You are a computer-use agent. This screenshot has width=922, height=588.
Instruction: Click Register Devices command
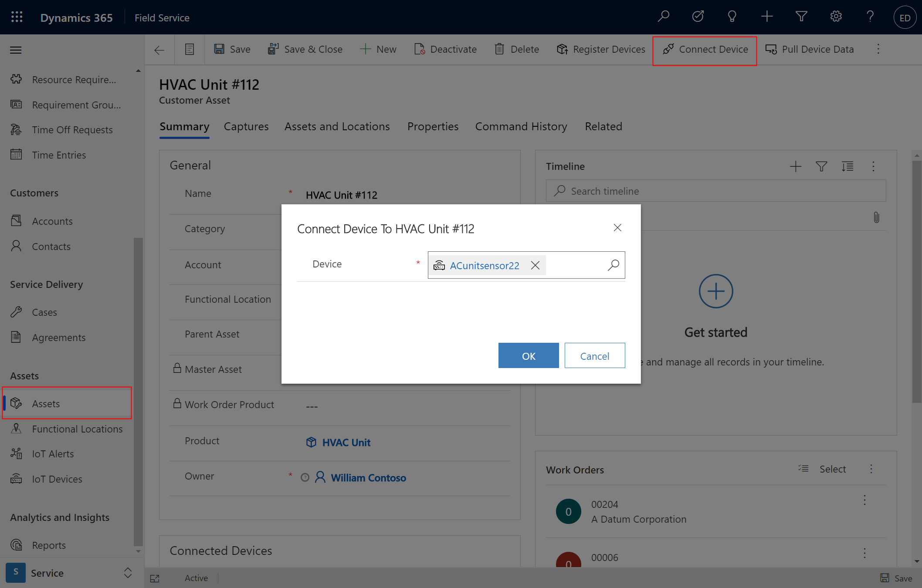(x=601, y=49)
